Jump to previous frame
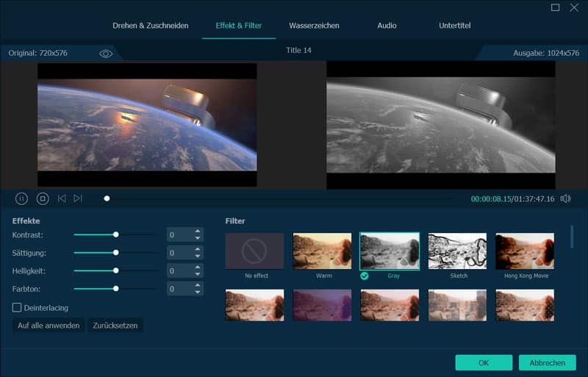This screenshot has height=377, width=588. (62, 198)
